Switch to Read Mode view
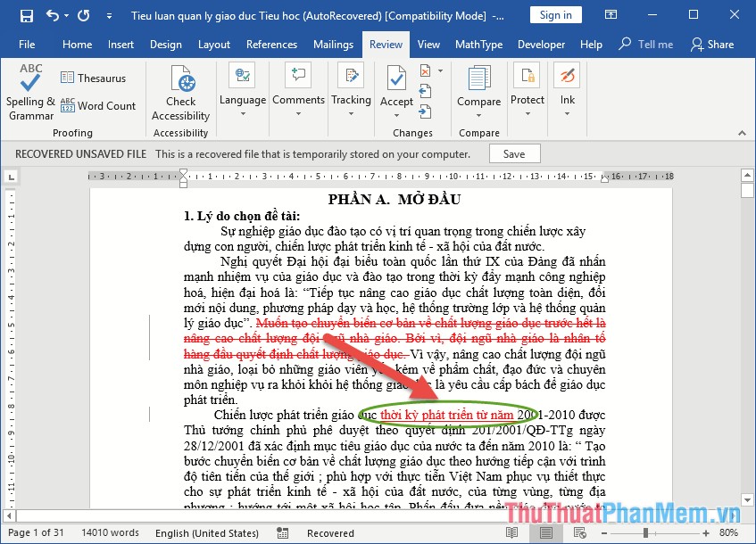 [x=511, y=533]
